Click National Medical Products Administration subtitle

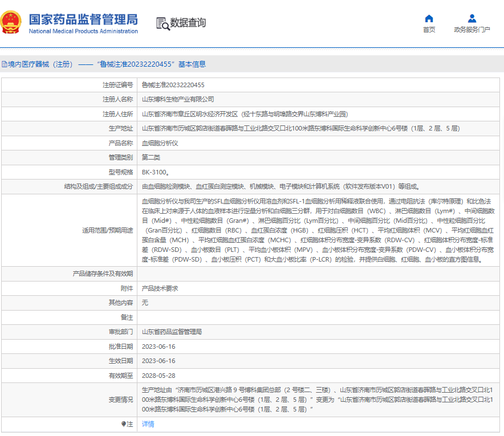tap(83, 31)
